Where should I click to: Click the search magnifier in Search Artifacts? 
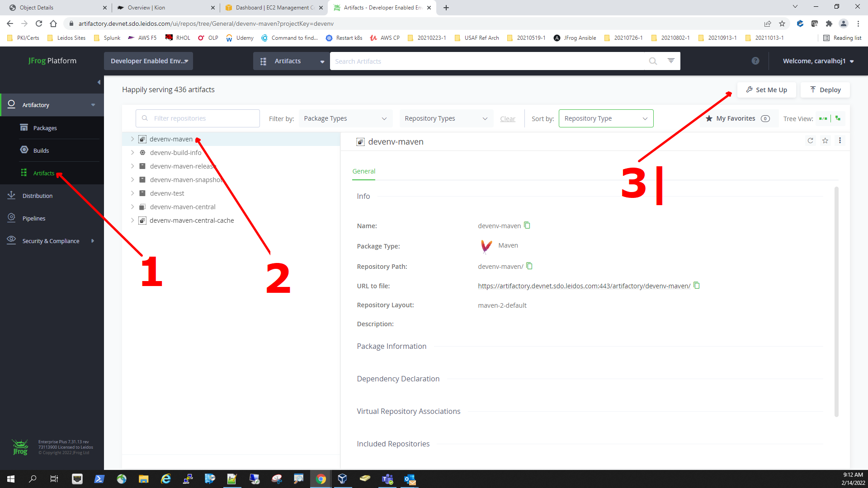coord(653,61)
